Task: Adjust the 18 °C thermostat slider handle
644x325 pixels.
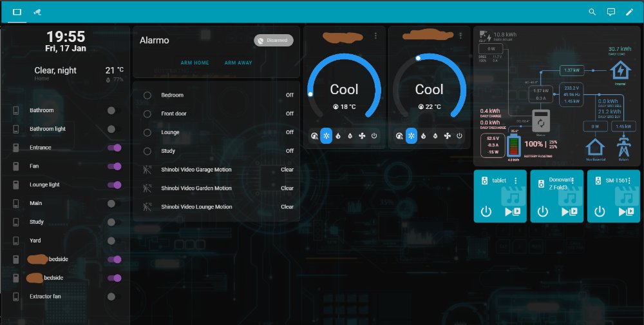Action: pyautogui.click(x=310, y=94)
